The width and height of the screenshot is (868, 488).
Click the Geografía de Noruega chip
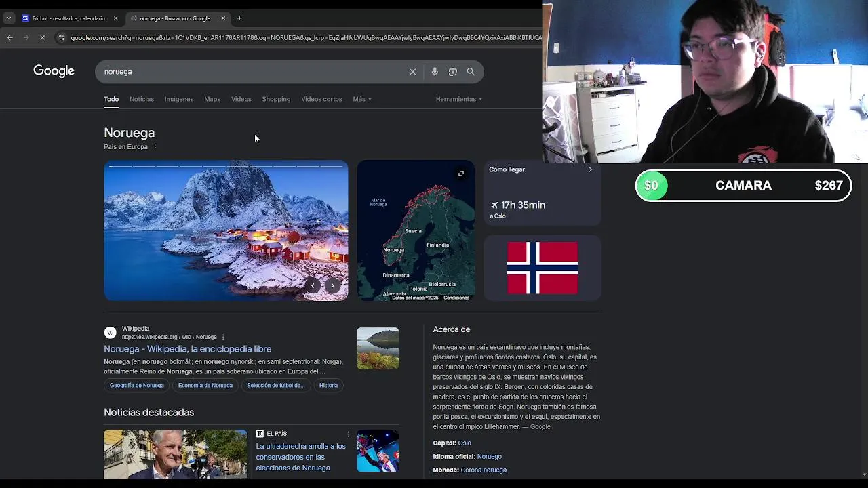(x=137, y=385)
